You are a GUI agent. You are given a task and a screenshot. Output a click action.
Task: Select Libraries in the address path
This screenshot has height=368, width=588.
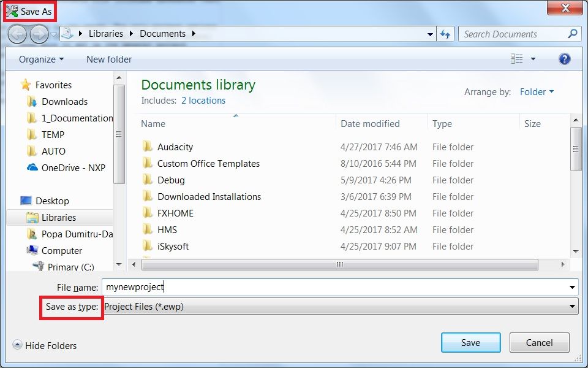click(x=106, y=33)
